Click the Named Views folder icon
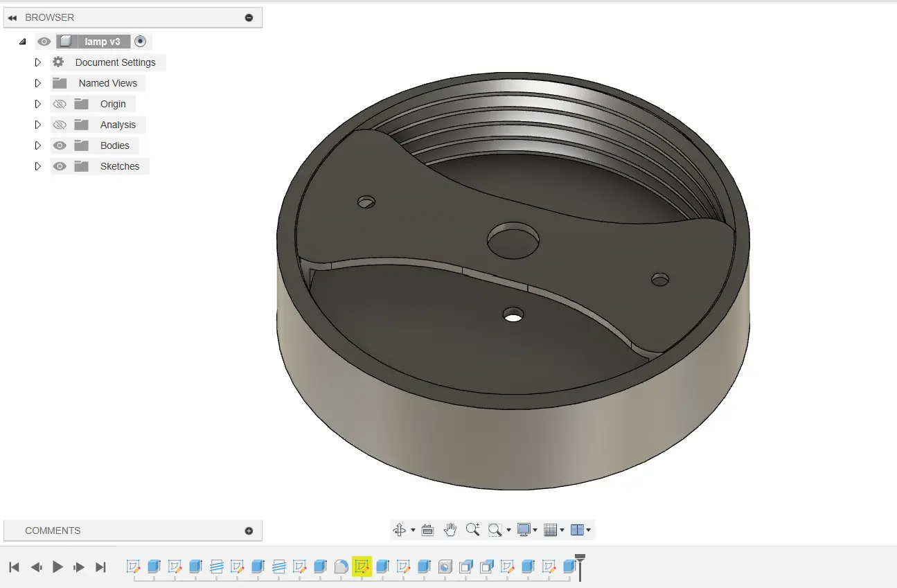897x588 pixels. tap(60, 83)
